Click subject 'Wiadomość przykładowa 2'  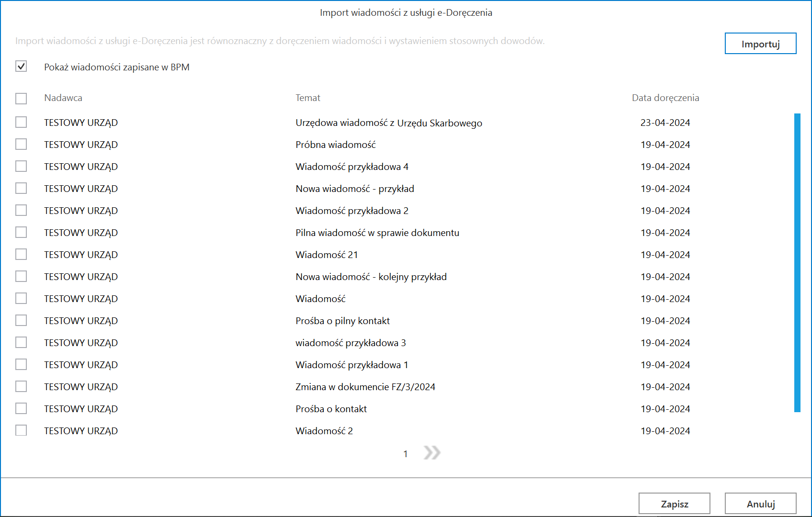[352, 211]
